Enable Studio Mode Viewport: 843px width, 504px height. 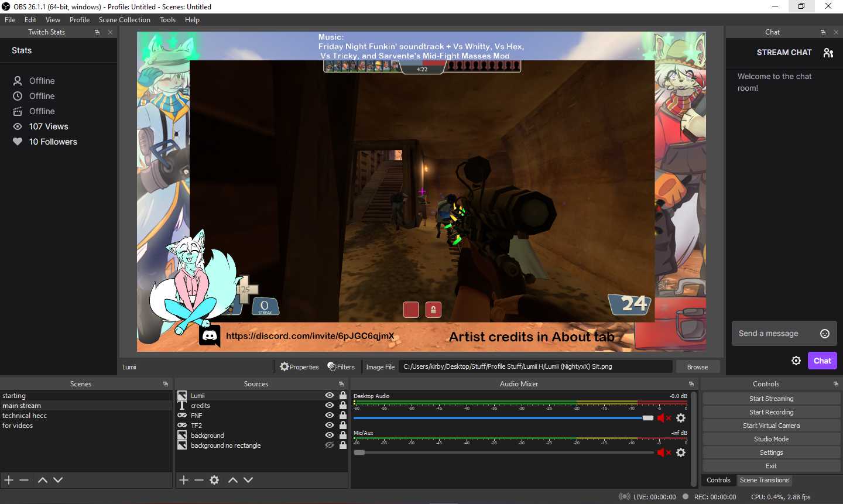[772, 439]
